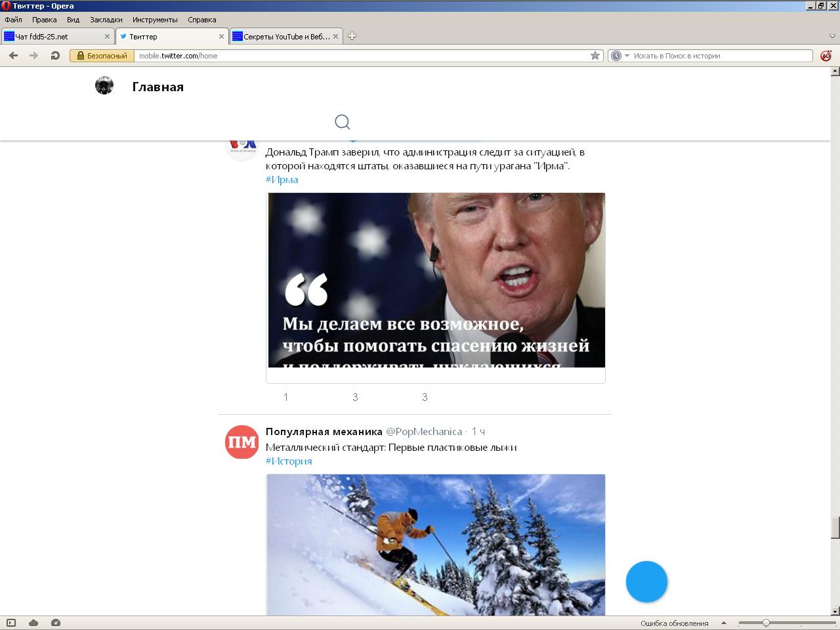Click the page scrollbar thumb
Viewport: 840px width, 630px height.
click(x=835, y=527)
